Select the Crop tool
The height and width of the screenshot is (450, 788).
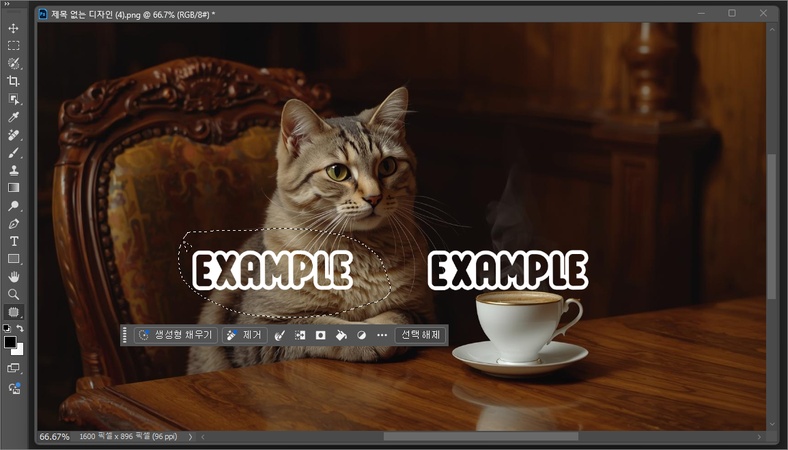click(x=14, y=81)
